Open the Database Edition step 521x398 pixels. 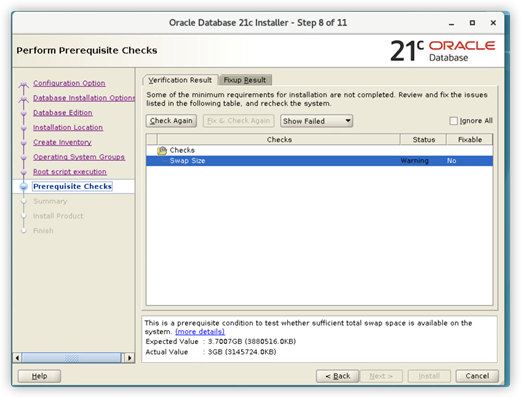click(x=63, y=113)
